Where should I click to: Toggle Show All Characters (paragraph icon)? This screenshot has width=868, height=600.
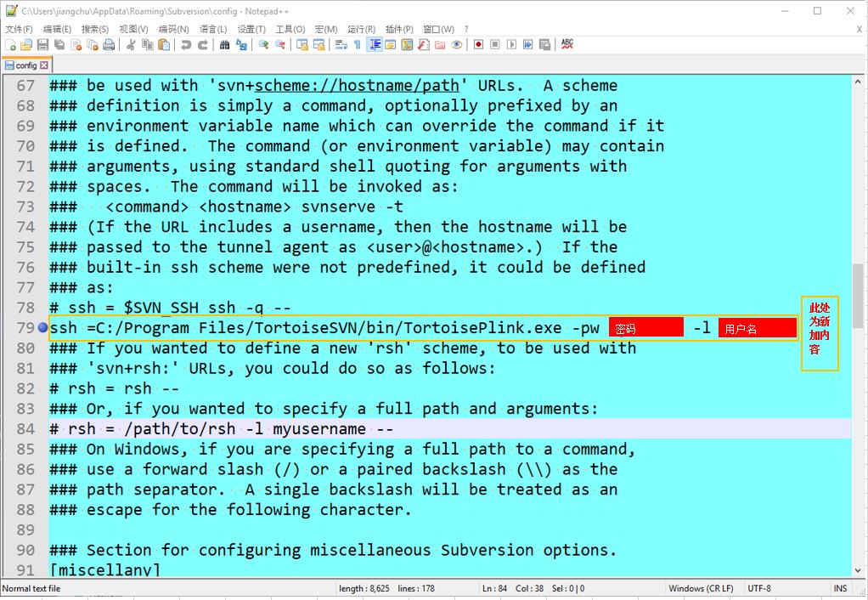[357, 44]
